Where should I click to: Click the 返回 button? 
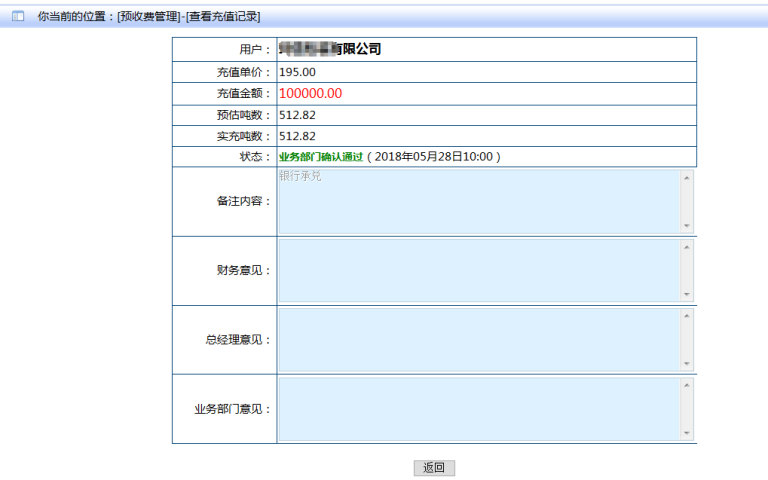point(434,468)
